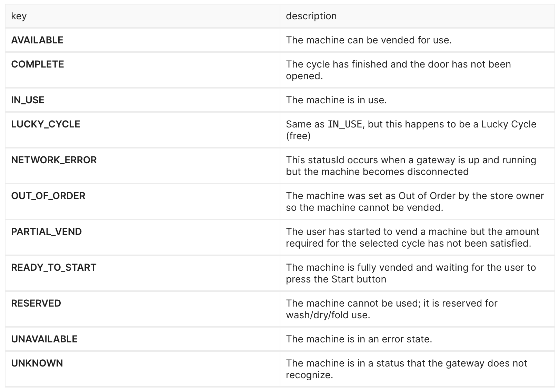Click the IN_USE key text
Image resolution: width=560 pixels, height=392 pixels.
coord(28,100)
